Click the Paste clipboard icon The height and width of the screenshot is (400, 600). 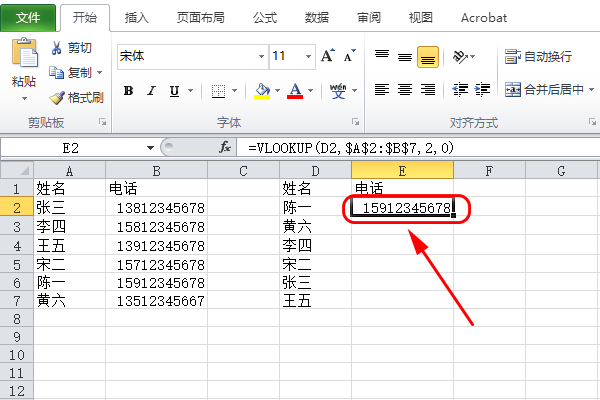tap(25, 53)
